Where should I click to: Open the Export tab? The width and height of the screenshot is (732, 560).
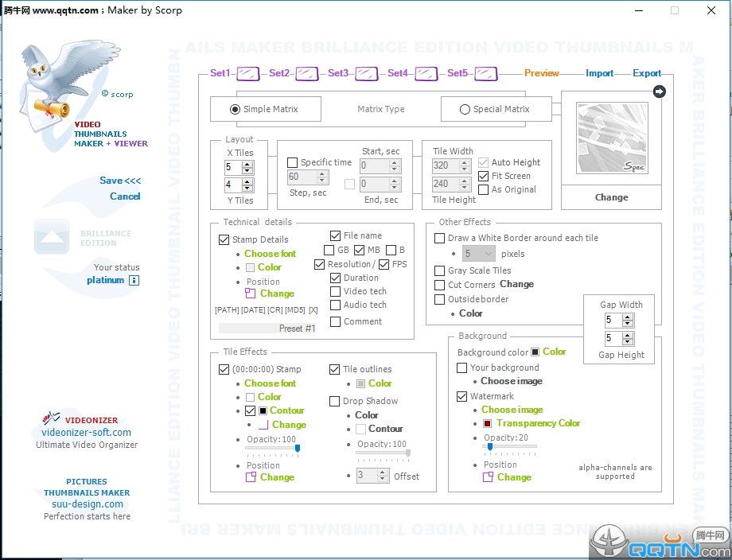[647, 73]
